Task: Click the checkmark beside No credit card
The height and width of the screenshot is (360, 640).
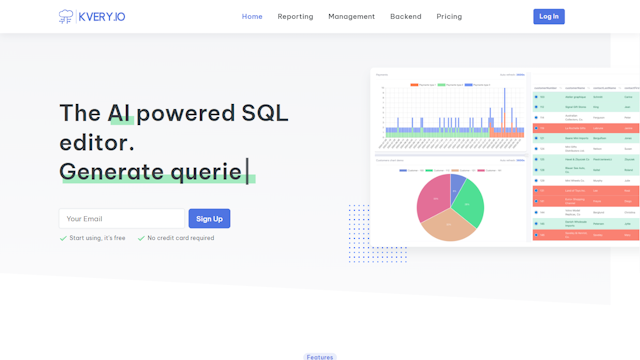Action: point(141,238)
